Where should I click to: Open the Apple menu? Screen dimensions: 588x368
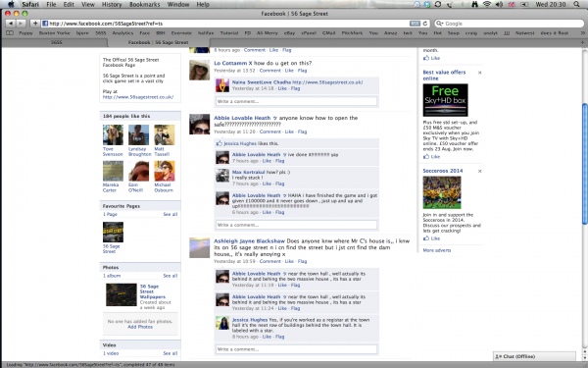click(11, 4)
